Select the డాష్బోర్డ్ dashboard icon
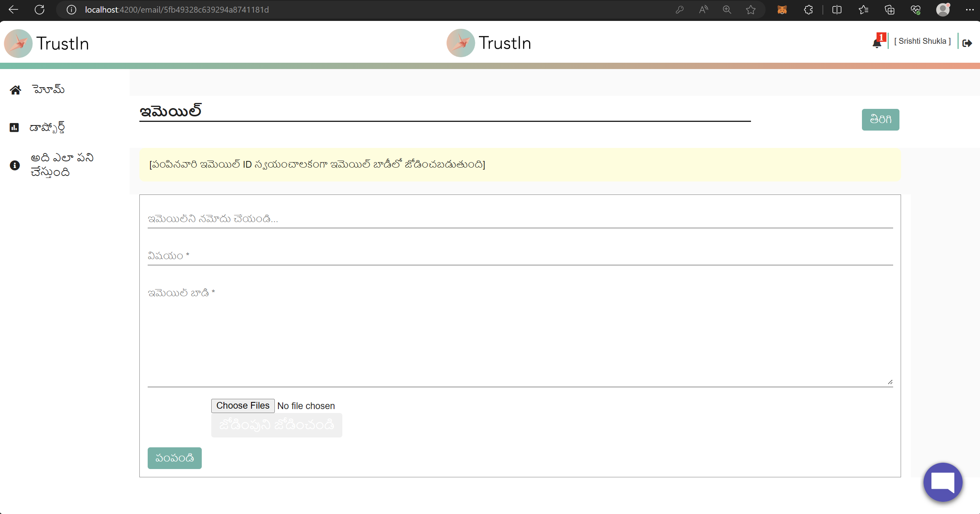Image resolution: width=980 pixels, height=514 pixels. pyautogui.click(x=14, y=127)
